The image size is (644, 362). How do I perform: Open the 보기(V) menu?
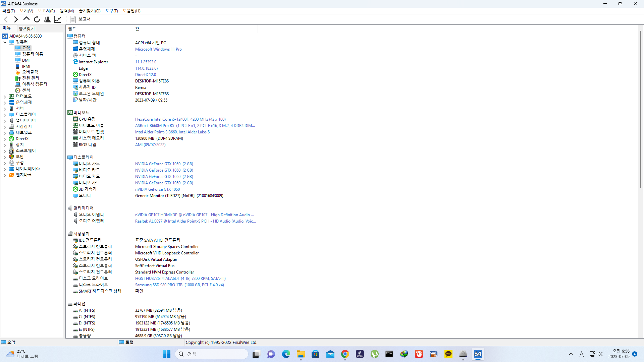[26, 11]
